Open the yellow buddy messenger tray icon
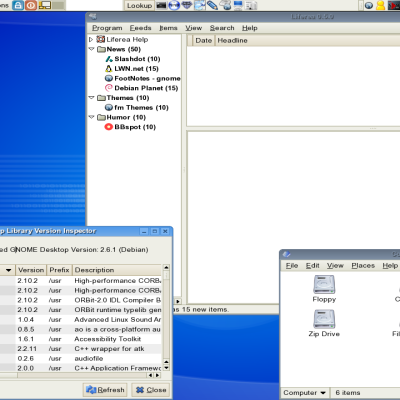Image resolution: width=400 pixels, height=400 pixels. point(380,5)
